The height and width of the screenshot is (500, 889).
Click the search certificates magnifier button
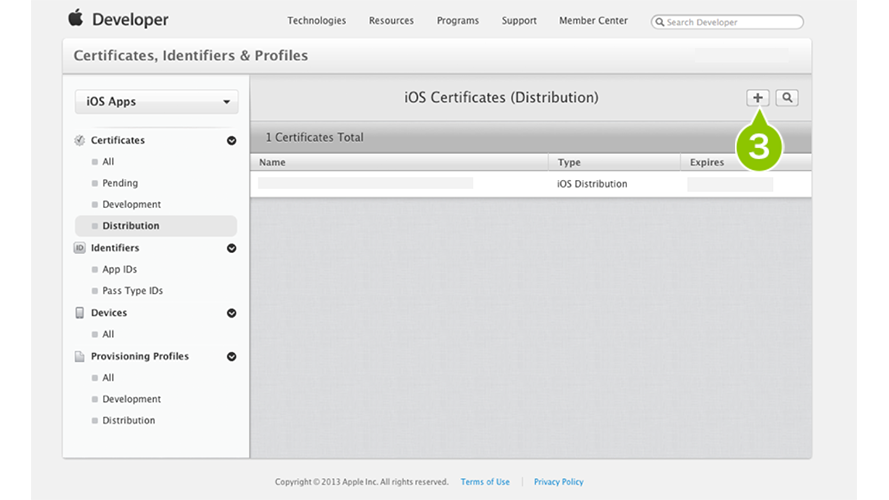coord(787,98)
